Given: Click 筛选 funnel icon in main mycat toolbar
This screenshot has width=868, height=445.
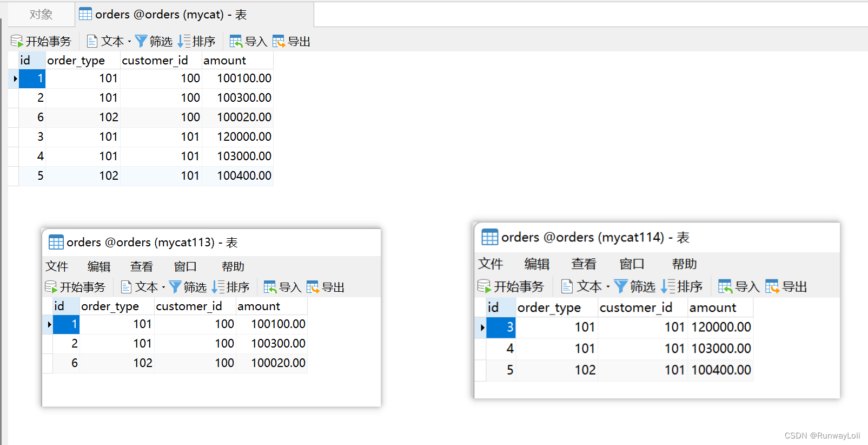Looking at the screenshot, I should pyautogui.click(x=141, y=41).
